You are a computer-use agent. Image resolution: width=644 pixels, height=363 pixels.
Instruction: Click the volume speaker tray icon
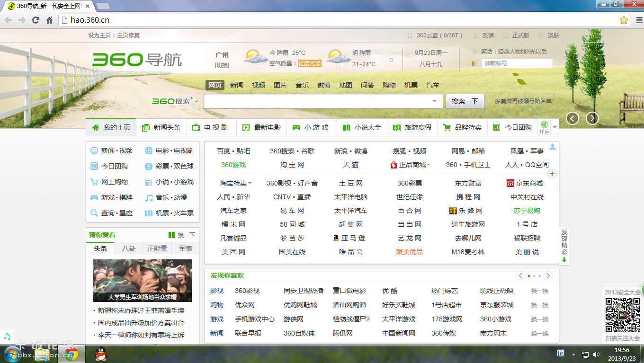(x=596, y=354)
